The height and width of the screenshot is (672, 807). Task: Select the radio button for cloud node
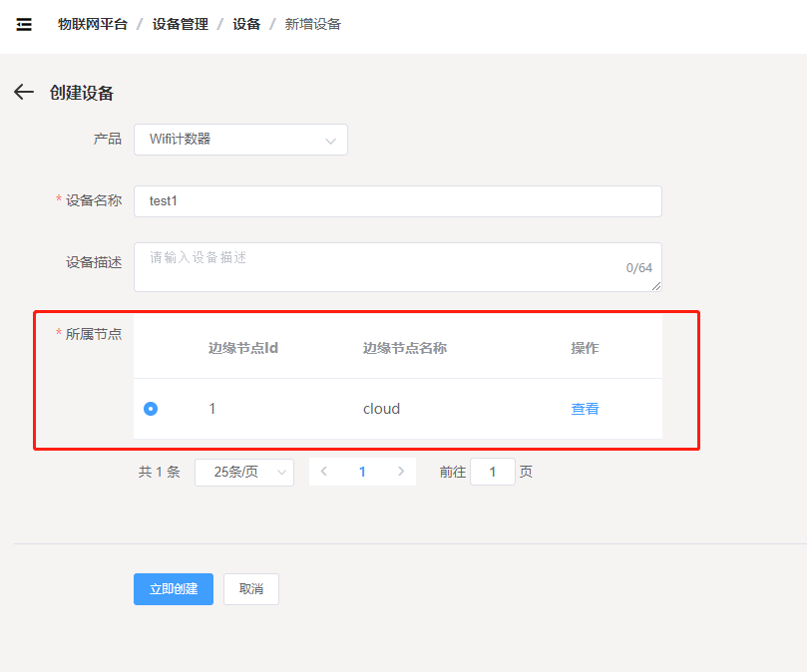click(x=151, y=409)
